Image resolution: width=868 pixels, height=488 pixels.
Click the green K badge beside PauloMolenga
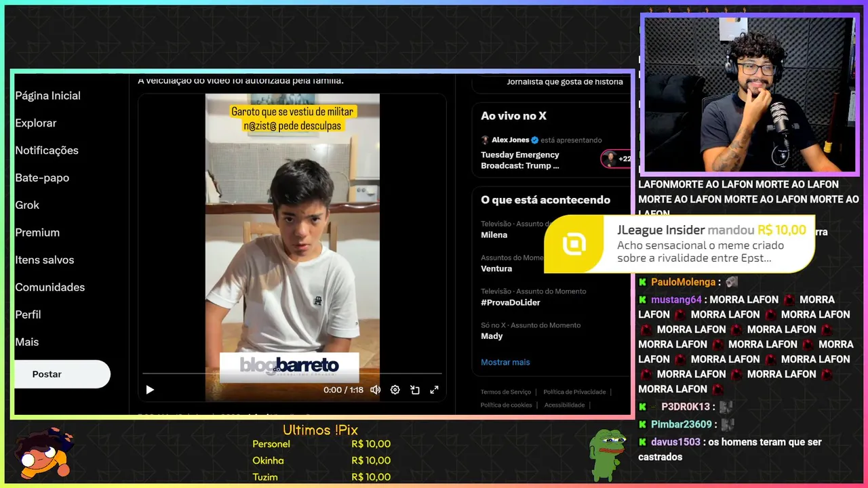point(642,282)
